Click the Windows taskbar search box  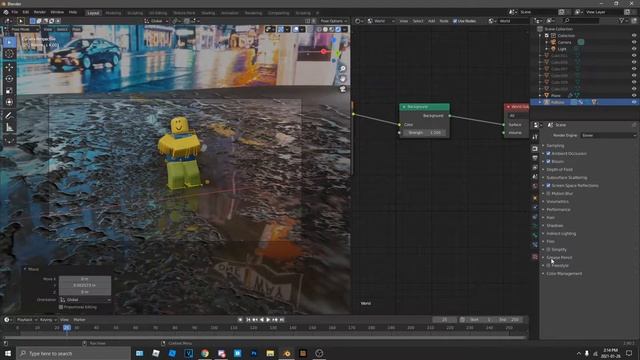[x=73, y=353]
